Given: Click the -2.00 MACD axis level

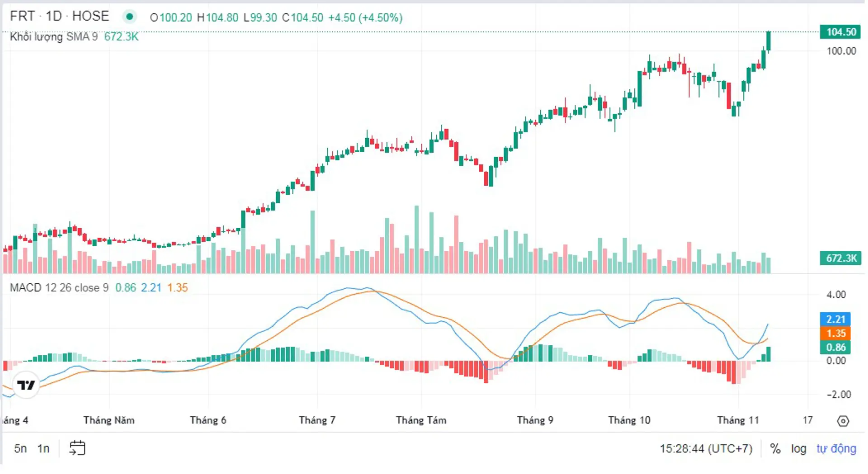Looking at the screenshot, I should point(839,394).
